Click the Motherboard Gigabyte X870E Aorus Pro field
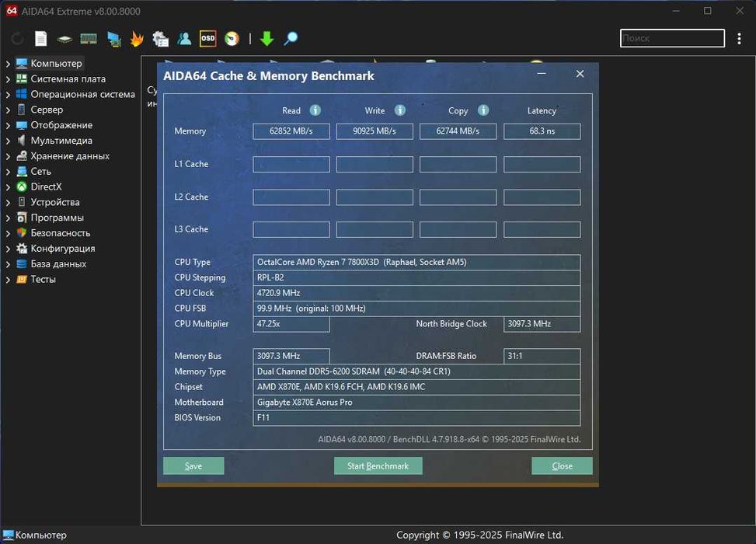756x544 pixels. pyautogui.click(x=416, y=403)
